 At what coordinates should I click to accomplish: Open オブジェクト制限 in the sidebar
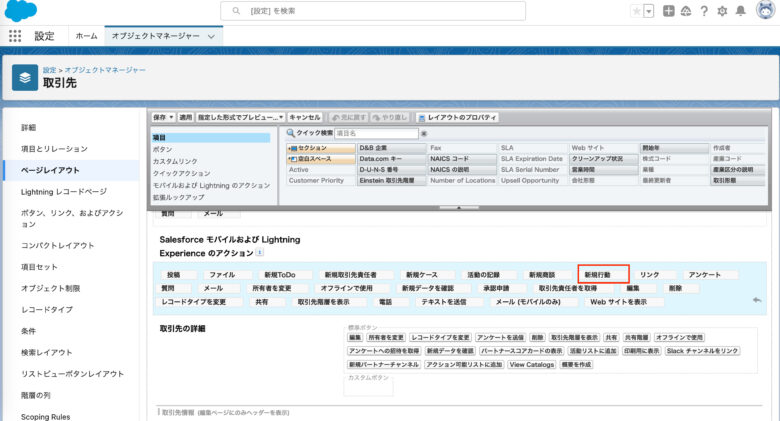[x=50, y=288]
